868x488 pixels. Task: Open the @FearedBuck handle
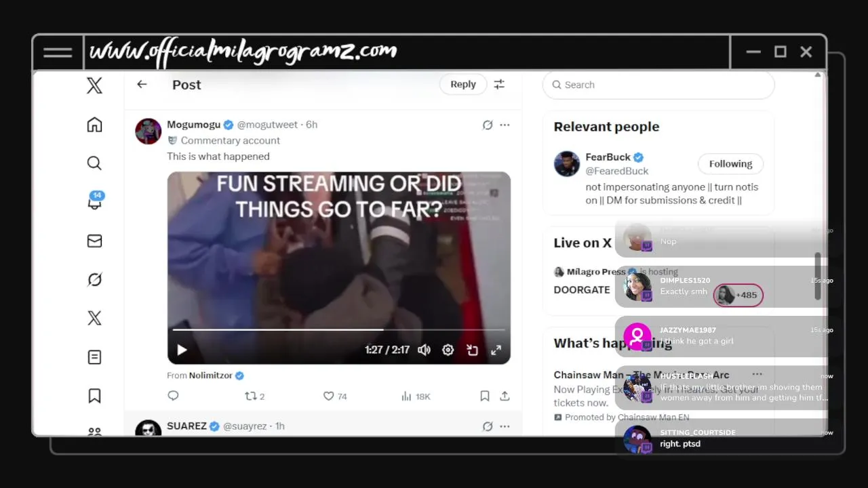[x=617, y=171]
